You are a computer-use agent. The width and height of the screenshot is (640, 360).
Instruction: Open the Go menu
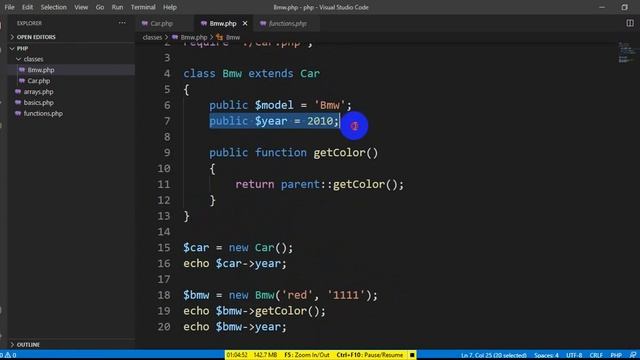click(100, 7)
